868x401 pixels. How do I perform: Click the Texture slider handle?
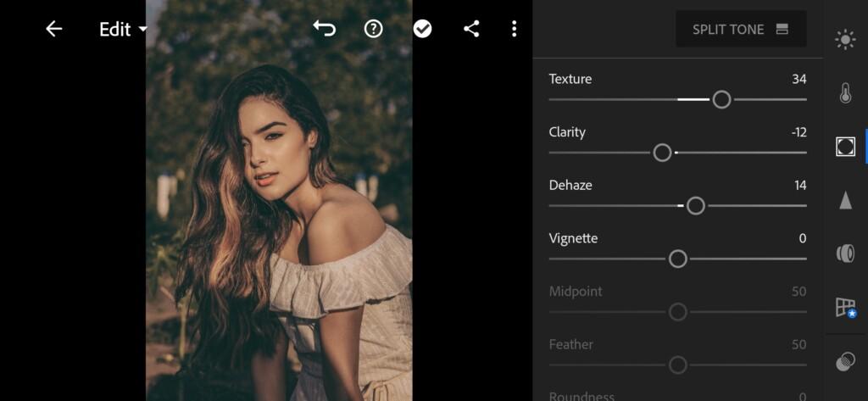(x=721, y=100)
